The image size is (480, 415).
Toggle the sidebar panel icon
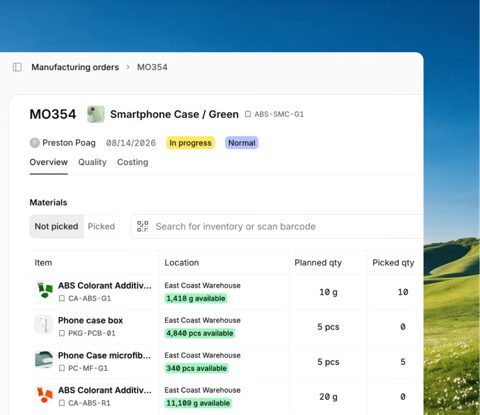pos(17,67)
